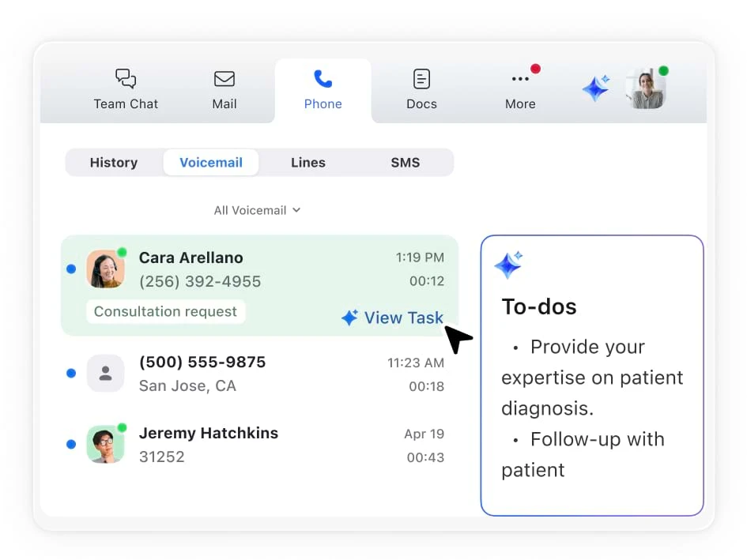The width and height of the screenshot is (747, 560).
Task: Open the user profile avatar
Action: (x=645, y=88)
